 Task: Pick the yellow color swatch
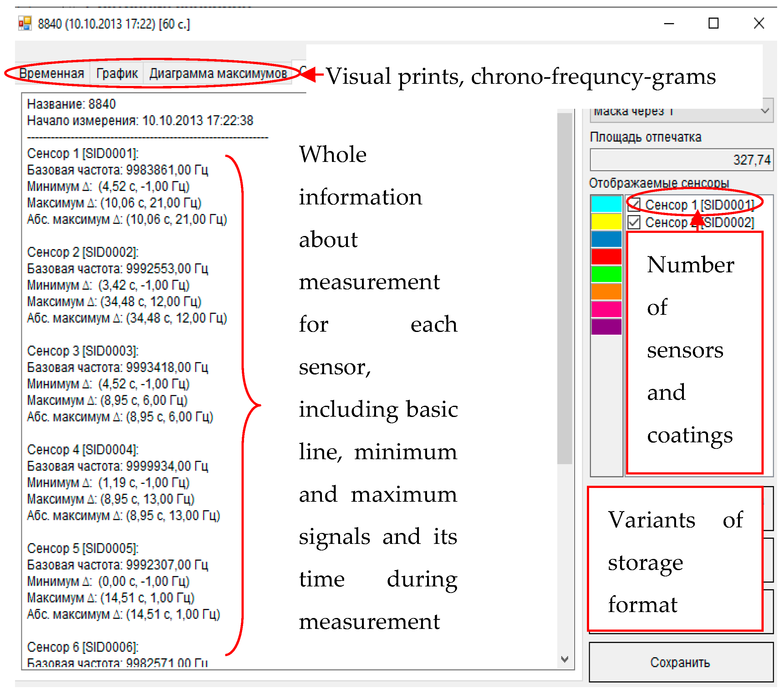point(607,222)
